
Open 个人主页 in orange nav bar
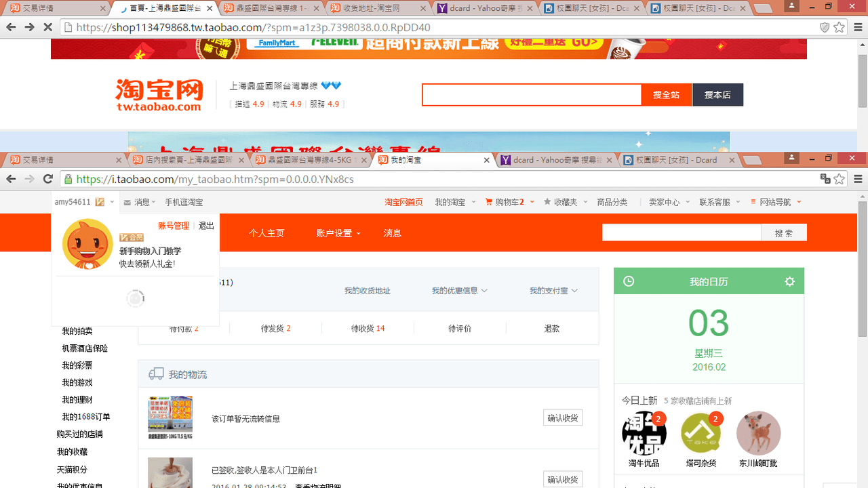pos(267,233)
